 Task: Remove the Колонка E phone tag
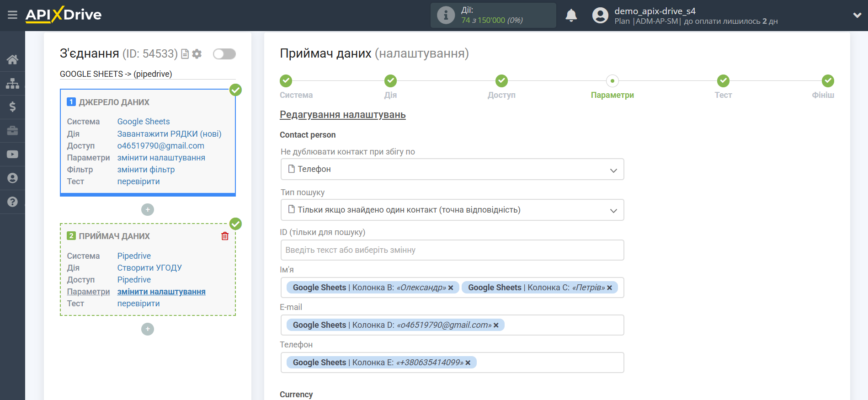[468, 363]
